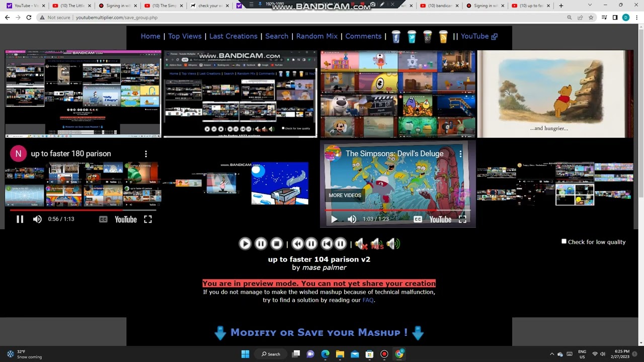The height and width of the screenshot is (362, 644).
Task: Open the Facebook share cup icon
Action: pyautogui.click(x=396, y=37)
